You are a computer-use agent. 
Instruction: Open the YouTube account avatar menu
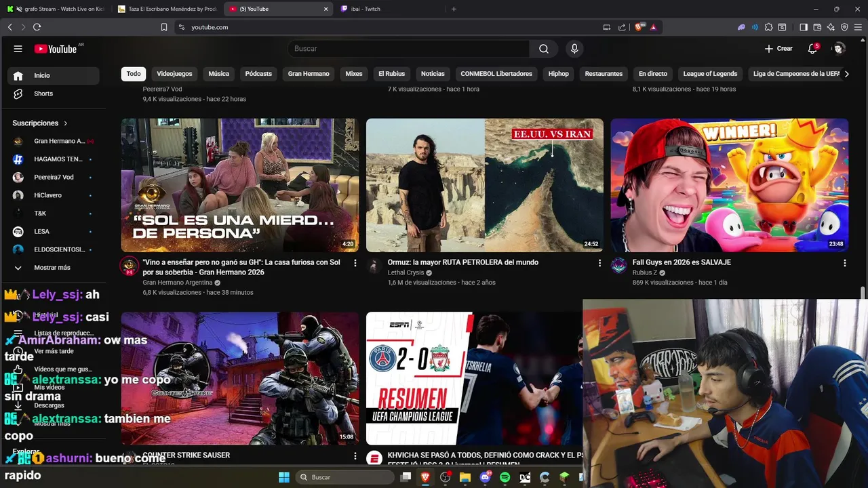pyautogui.click(x=839, y=49)
